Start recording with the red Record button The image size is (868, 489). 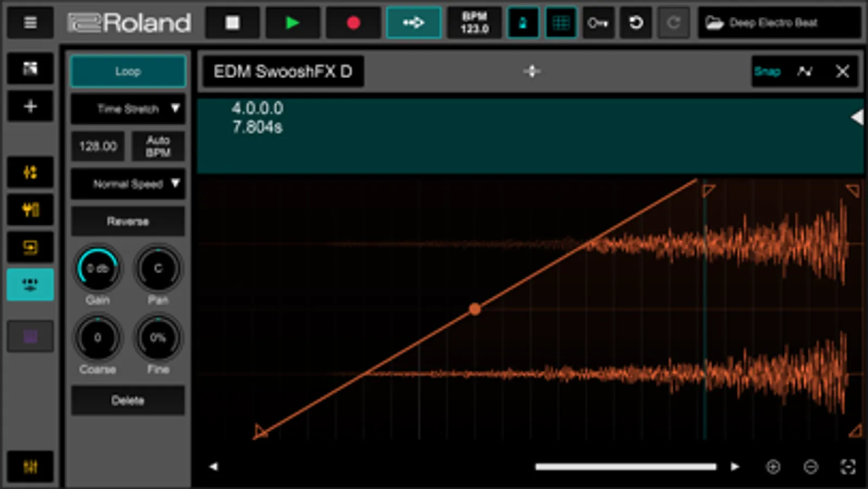click(353, 23)
